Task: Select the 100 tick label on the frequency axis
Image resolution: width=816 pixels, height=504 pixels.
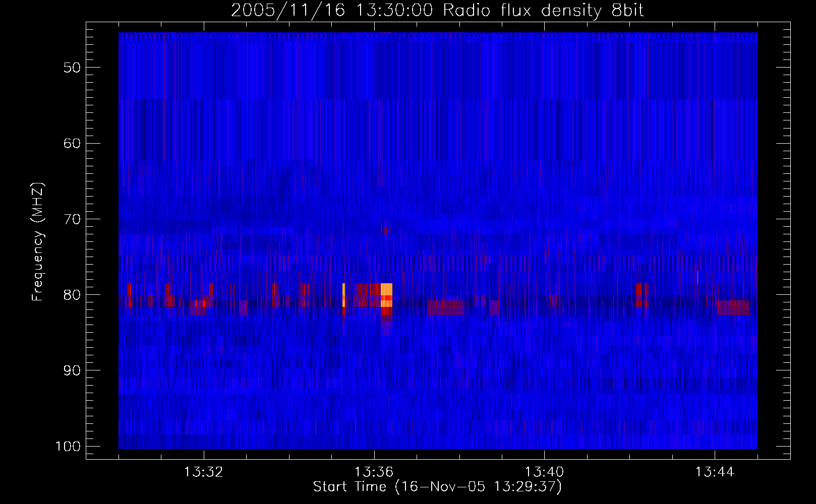Action: (x=68, y=447)
